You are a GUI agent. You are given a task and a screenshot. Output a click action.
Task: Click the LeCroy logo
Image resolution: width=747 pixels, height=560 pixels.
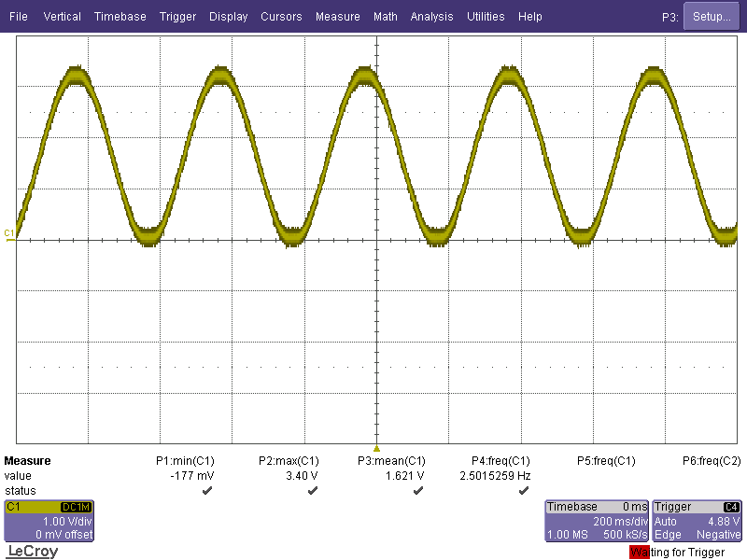coord(33,552)
